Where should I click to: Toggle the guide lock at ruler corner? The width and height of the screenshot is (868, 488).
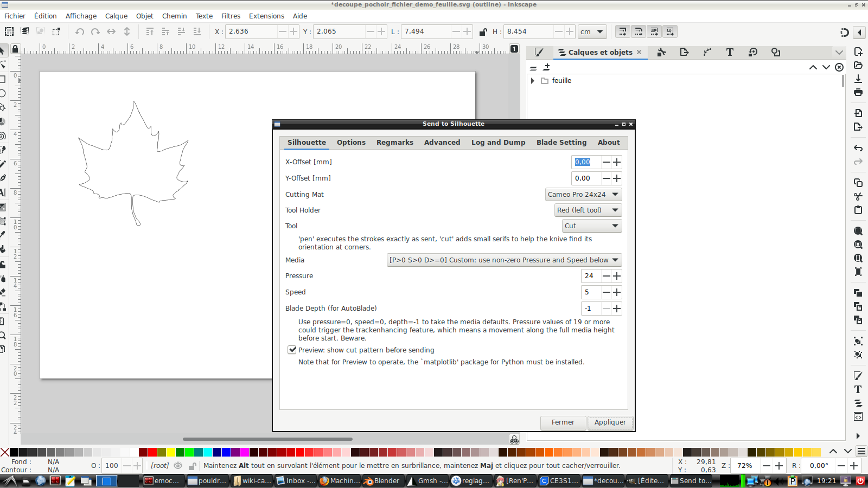pyautogui.click(x=15, y=49)
